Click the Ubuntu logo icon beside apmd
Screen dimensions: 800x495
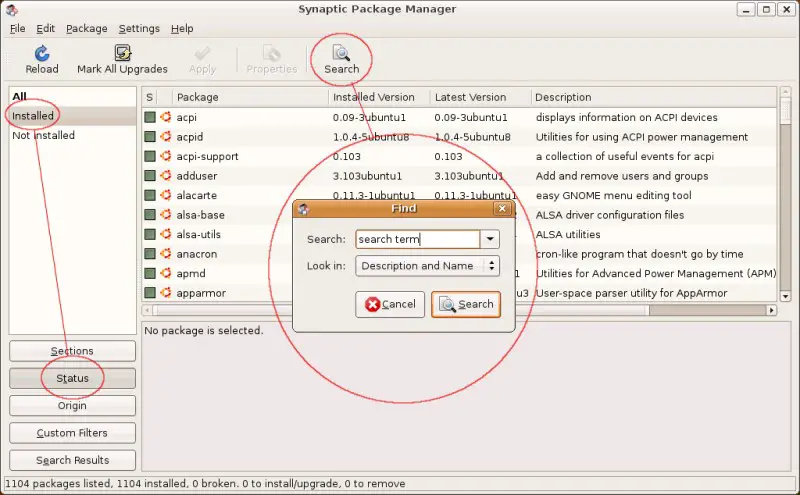[165, 273]
